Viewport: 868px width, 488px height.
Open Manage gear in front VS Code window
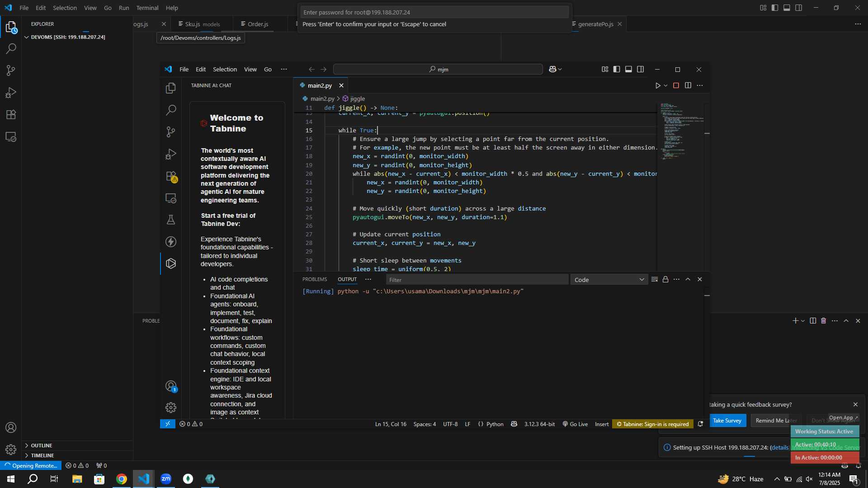(171, 408)
